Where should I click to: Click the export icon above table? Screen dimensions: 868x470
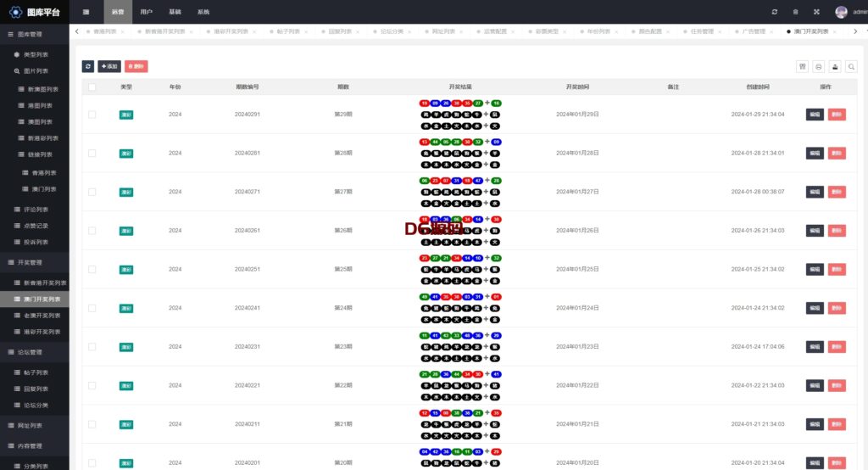point(835,66)
